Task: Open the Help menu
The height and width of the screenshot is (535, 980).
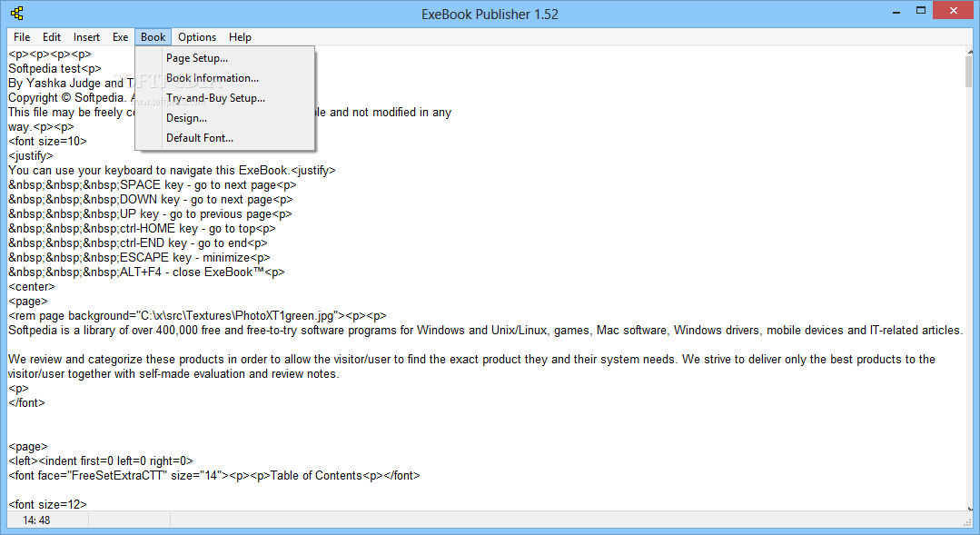Action: click(x=240, y=37)
